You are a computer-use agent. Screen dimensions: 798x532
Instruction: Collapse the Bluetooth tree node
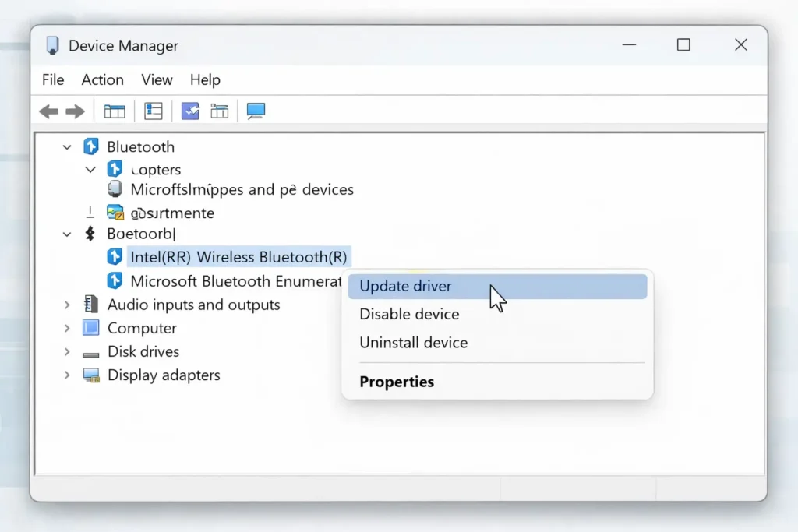click(67, 146)
